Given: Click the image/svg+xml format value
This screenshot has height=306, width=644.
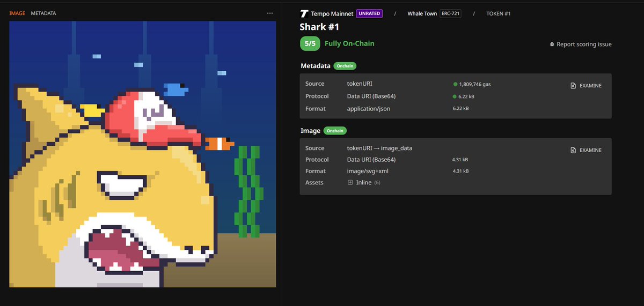Looking at the screenshot, I should 368,171.
